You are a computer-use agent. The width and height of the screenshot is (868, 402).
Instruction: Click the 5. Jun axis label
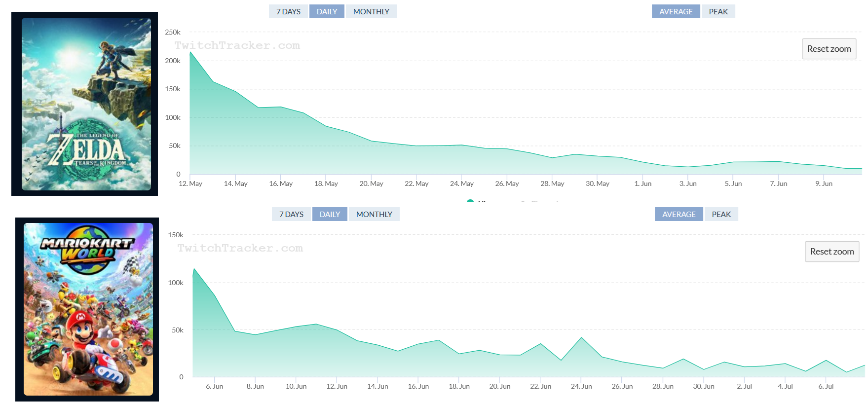pyautogui.click(x=733, y=183)
